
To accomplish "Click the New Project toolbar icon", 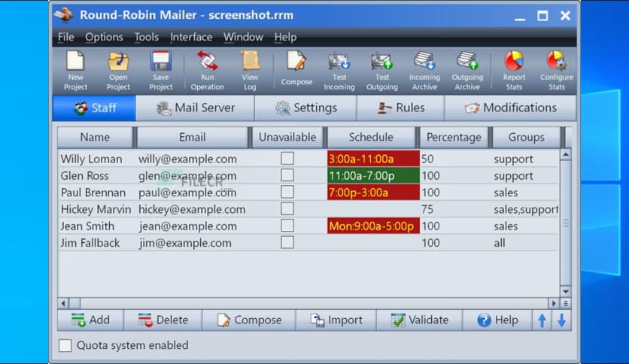I will point(75,71).
